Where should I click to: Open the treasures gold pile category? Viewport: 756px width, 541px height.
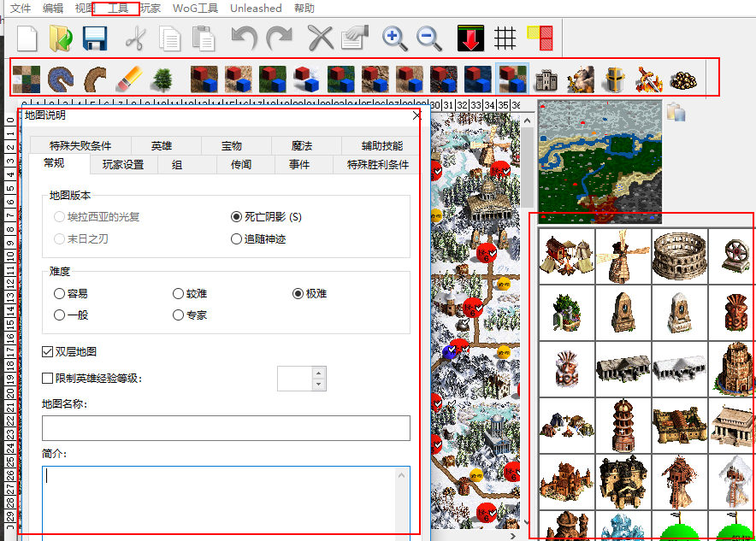tap(683, 79)
